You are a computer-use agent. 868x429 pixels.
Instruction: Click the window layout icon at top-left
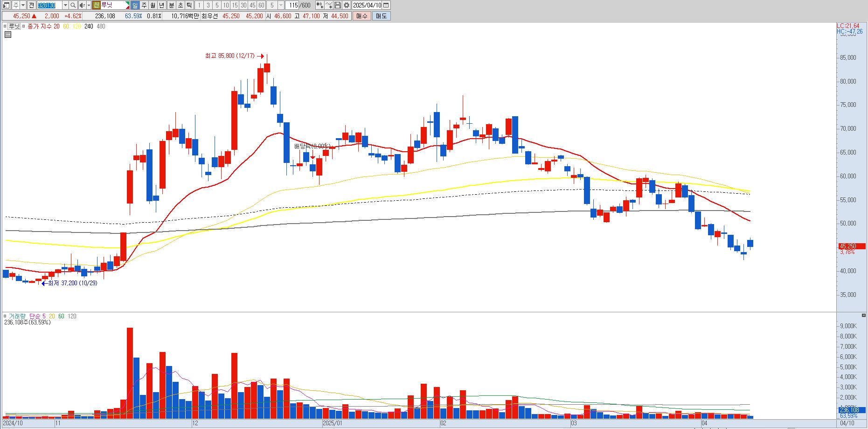click(6, 5)
